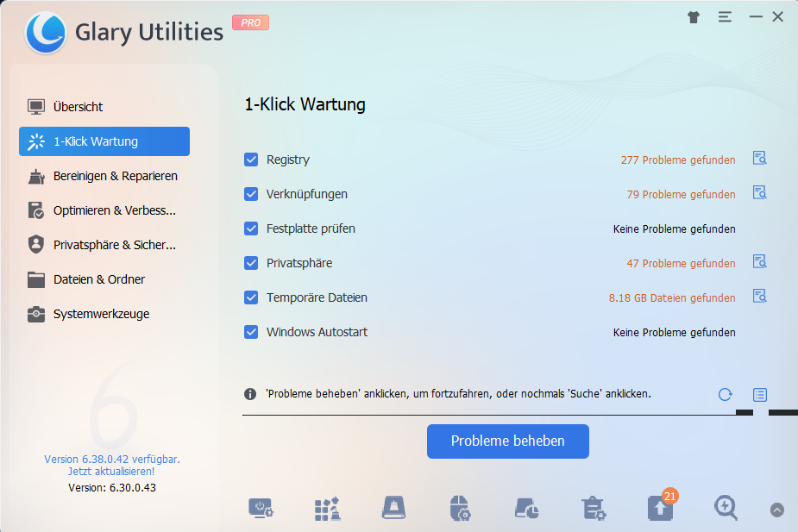Viewport: 798px width, 532px height.
Task: Open the hamburger menu in titlebar
Action: point(724,16)
